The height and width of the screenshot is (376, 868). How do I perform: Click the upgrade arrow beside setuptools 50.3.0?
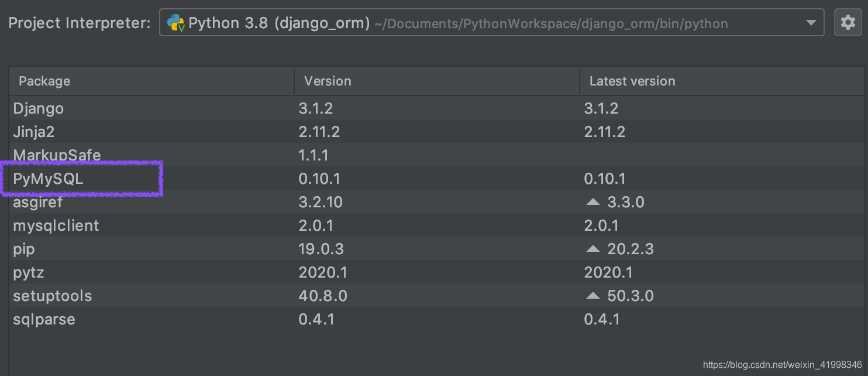[x=593, y=295]
